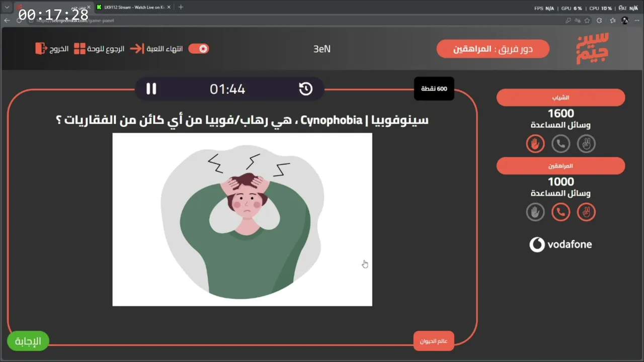Click the exit door icon beside الخروج
This screenshot has width=644, height=362.
pyautogui.click(x=40, y=49)
